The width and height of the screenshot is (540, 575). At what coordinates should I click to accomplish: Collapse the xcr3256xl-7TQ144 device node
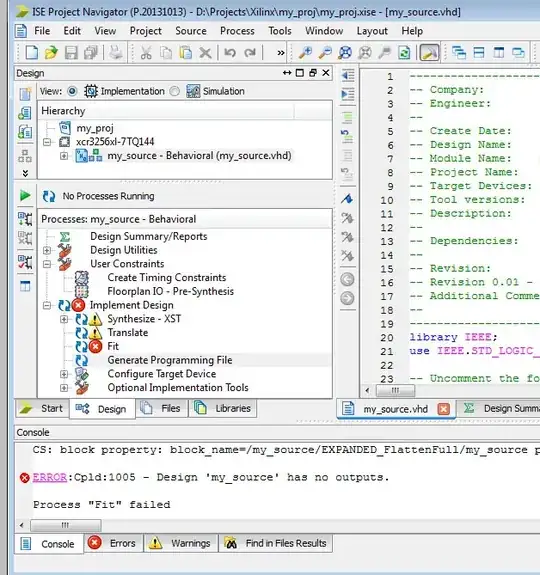tap(47, 142)
